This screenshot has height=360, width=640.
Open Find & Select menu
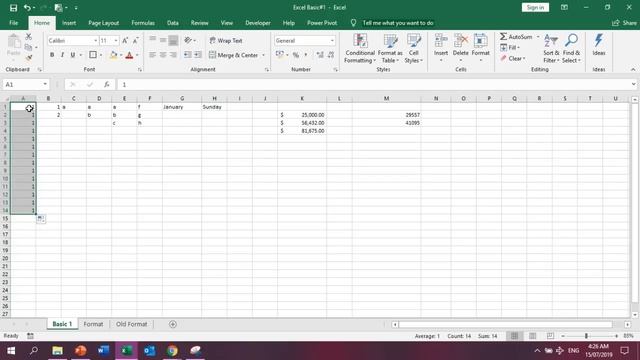[x=571, y=49]
